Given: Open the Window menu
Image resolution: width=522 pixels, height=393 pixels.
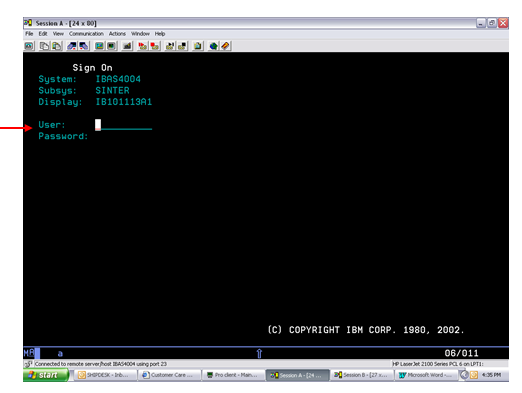Looking at the screenshot, I should click(x=140, y=34).
